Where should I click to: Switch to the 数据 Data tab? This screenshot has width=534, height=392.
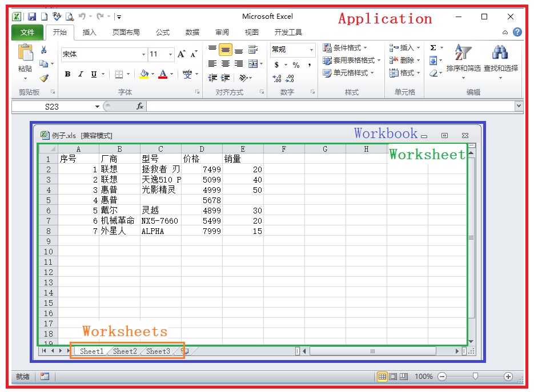[x=192, y=33]
